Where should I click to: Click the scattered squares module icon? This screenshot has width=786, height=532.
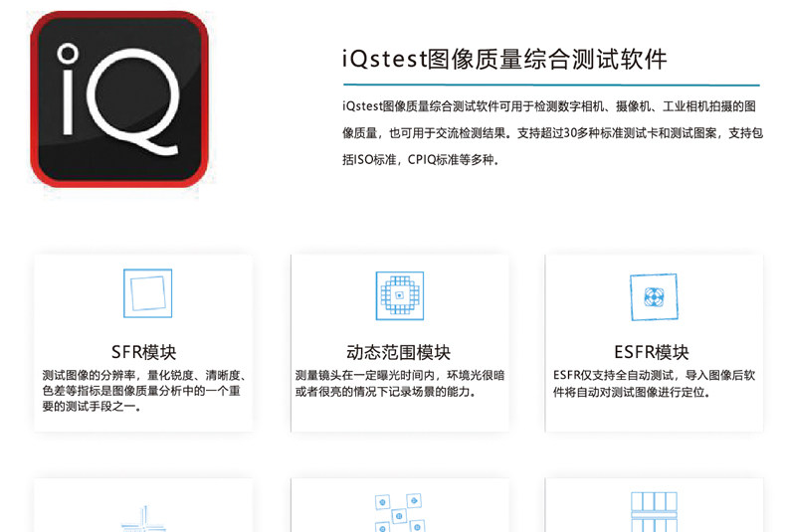click(x=400, y=513)
